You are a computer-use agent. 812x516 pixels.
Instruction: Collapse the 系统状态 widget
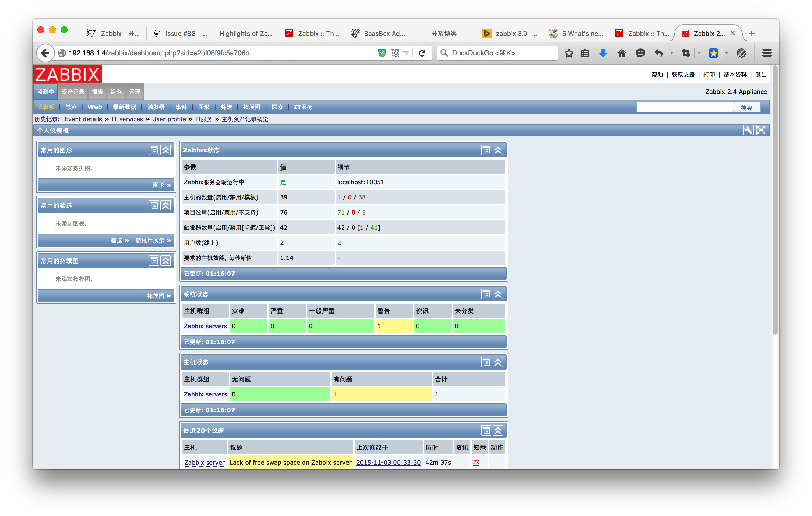click(x=498, y=294)
